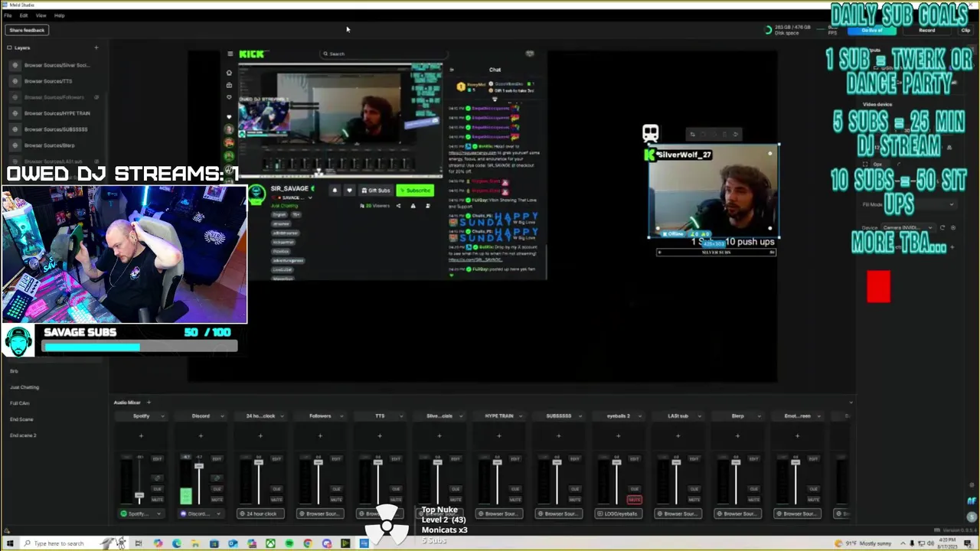Mute the Spotify track

click(x=157, y=500)
